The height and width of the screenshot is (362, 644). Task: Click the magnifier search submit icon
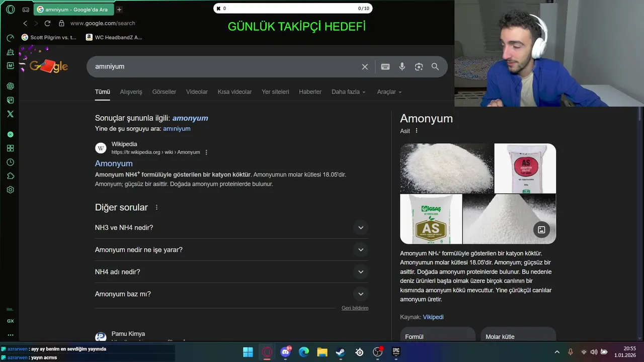[435, 66]
